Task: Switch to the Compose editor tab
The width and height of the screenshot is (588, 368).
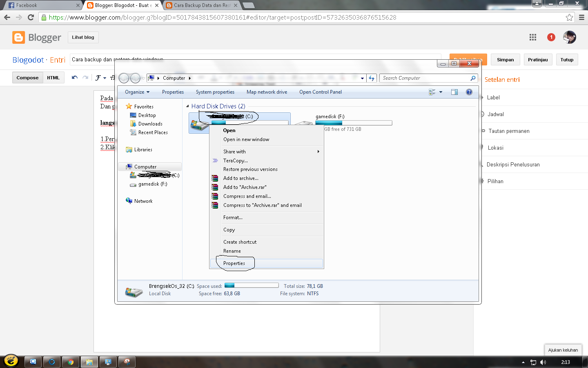Action: coord(27,78)
